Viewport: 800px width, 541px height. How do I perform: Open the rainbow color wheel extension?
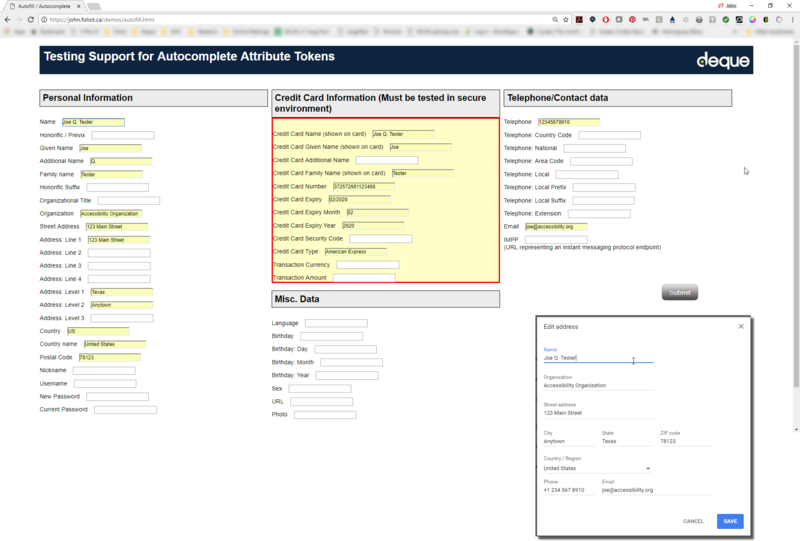[x=752, y=19]
